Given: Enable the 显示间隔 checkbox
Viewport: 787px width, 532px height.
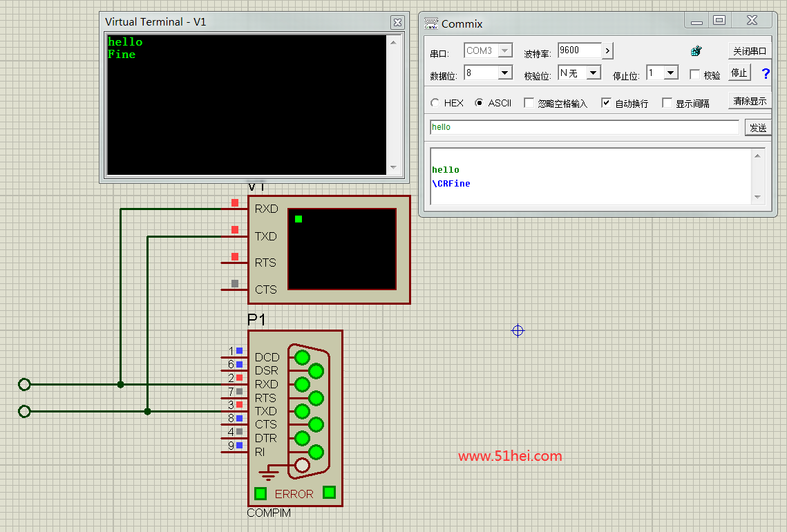Looking at the screenshot, I should click(x=667, y=103).
